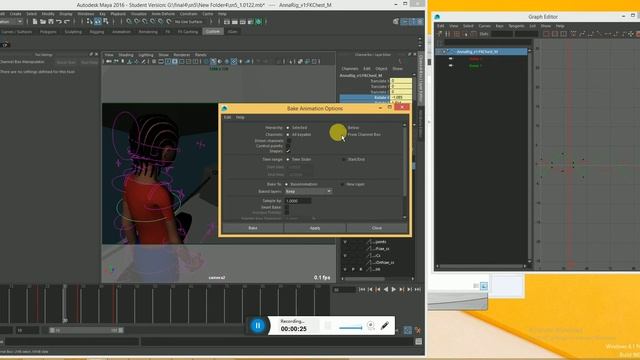Click the Redo arrow icon in Maya toolbar
The width and height of the screenshot is (640, 360).
[67, 21]
